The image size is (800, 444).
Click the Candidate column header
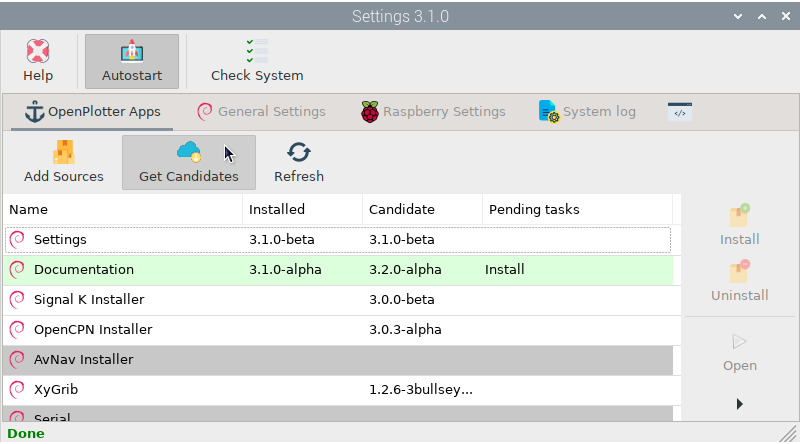click(x=422, y=209)
